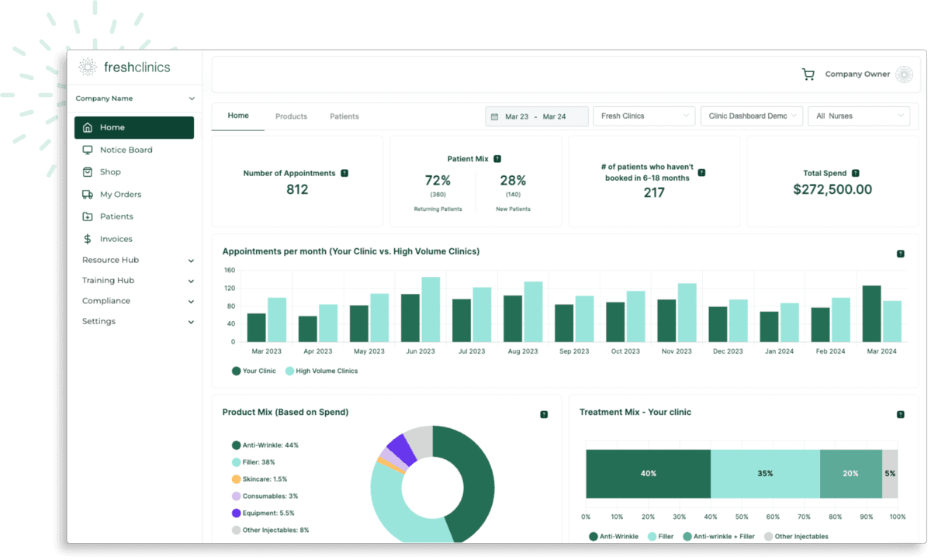Image resolution: width=931 pixels, height=560 pixels.
Task: Open Patients in the sidebar
Action: coord(116,216)
